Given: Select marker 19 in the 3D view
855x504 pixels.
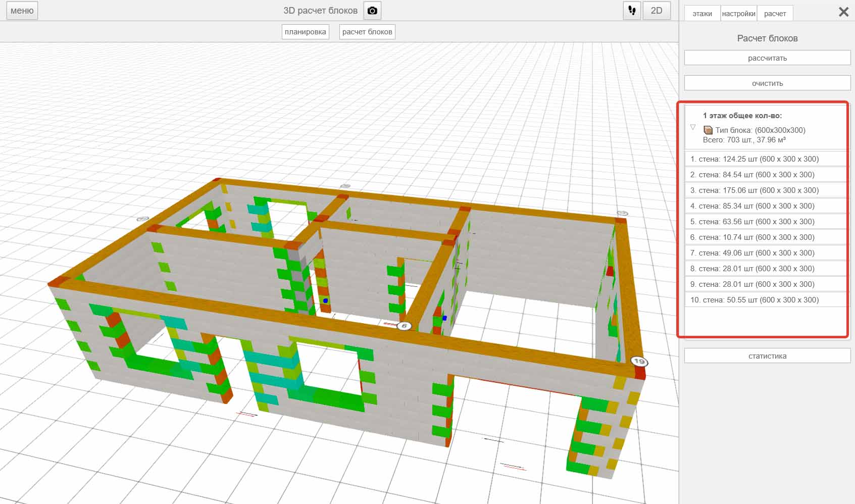Looking at the screenshot, I should tap(639, 361).
